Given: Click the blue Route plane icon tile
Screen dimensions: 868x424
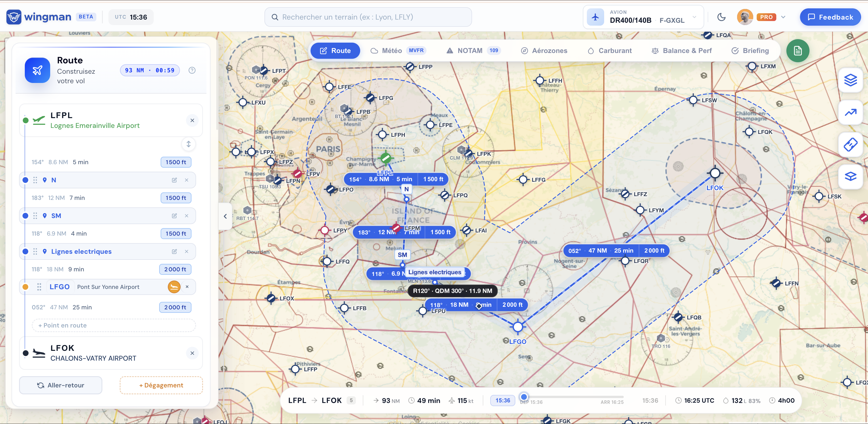Looking at the screenshot, I should click(x=37, y=70).
